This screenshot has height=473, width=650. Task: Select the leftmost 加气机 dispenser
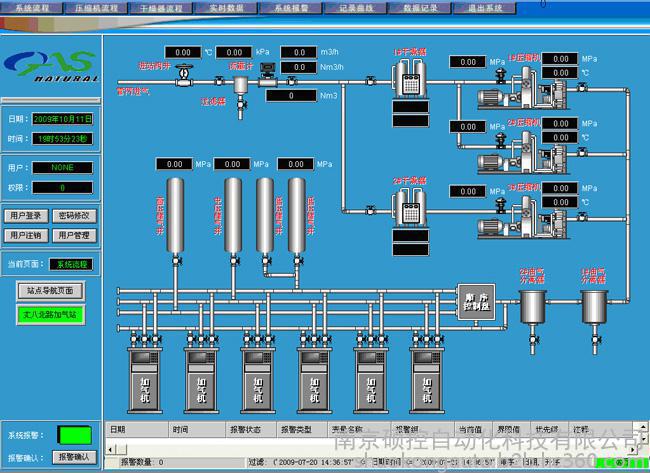coord(145,380)
